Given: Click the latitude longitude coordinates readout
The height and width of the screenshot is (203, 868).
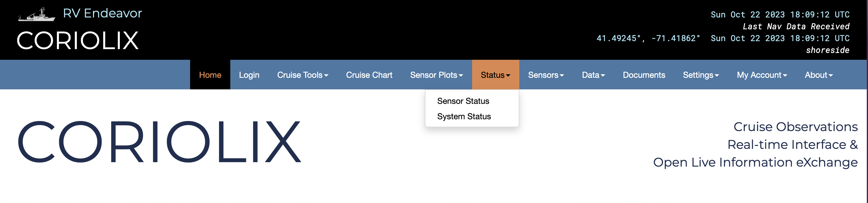Looking at the screenshot, I should click(648, 38).
